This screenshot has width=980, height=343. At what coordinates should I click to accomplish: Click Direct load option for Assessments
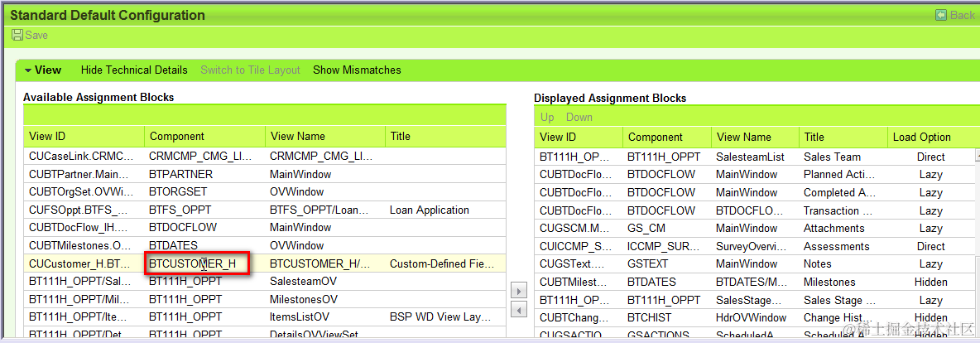pos(930,246)
